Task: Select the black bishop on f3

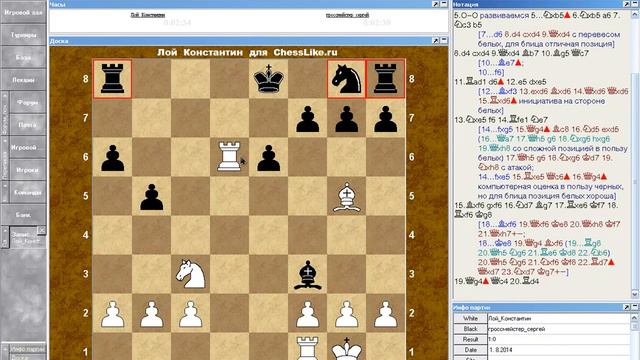Action: [308, 274]
